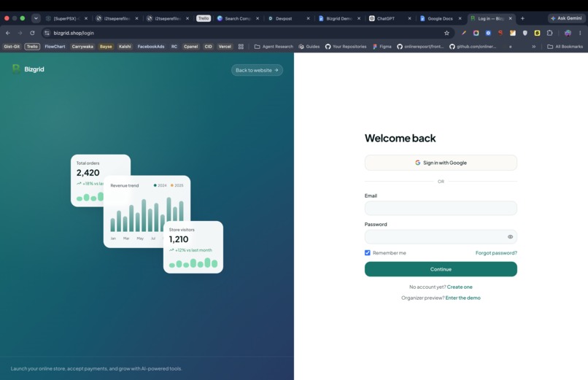Click the Forgot password? link
The height and width of the screenshot is (380, 588).
tap(496, 253)
